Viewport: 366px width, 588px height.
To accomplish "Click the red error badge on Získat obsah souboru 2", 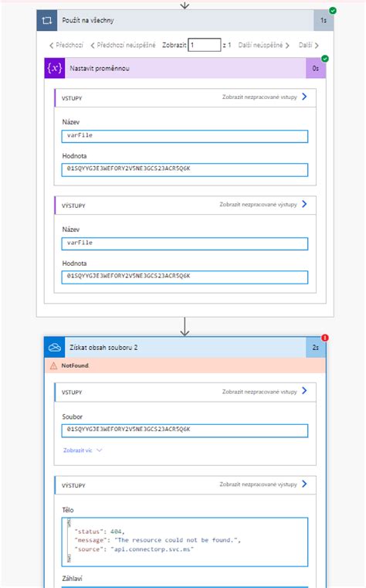I will click(325, 338).
